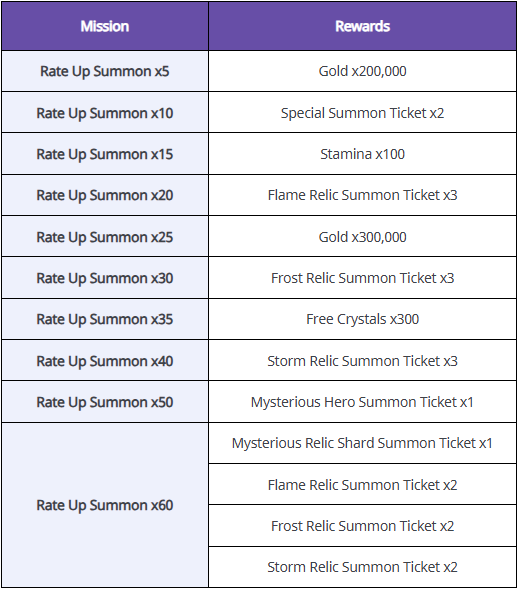Click the Rewards column header

[362, 26]
